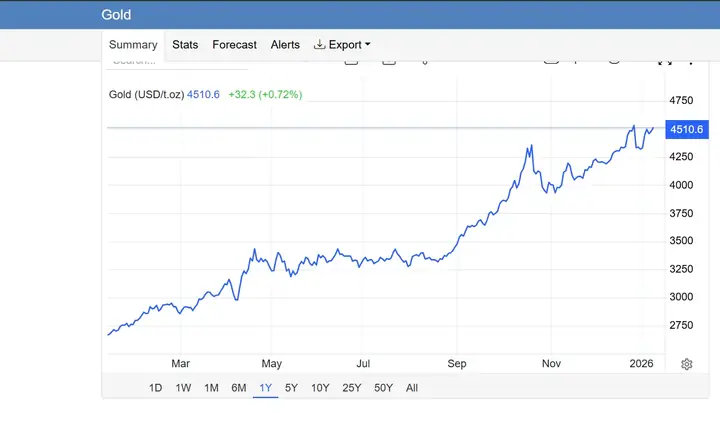This screenshot has width=720, height=424.
Task: Click the 3500 y-axis label
Action: (681, 241)
